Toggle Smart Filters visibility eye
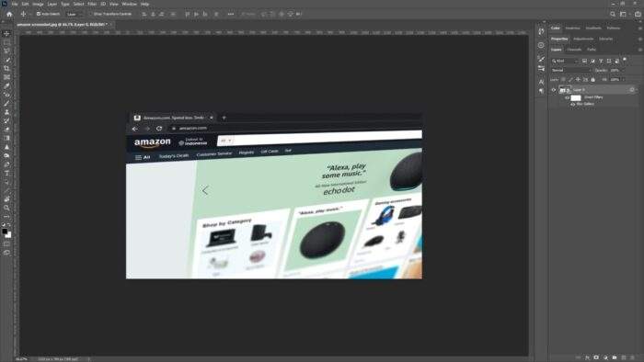644x362 pixels. point(568,97)
